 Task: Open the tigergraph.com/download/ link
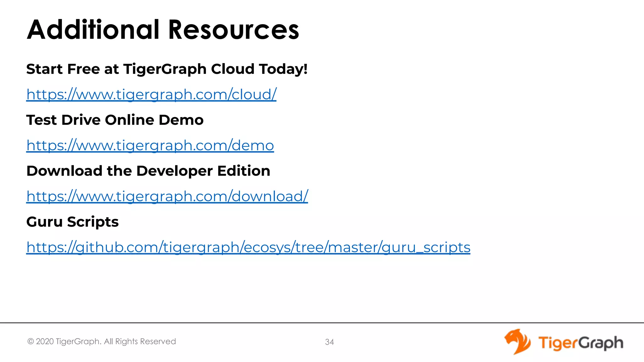(167, 196)
